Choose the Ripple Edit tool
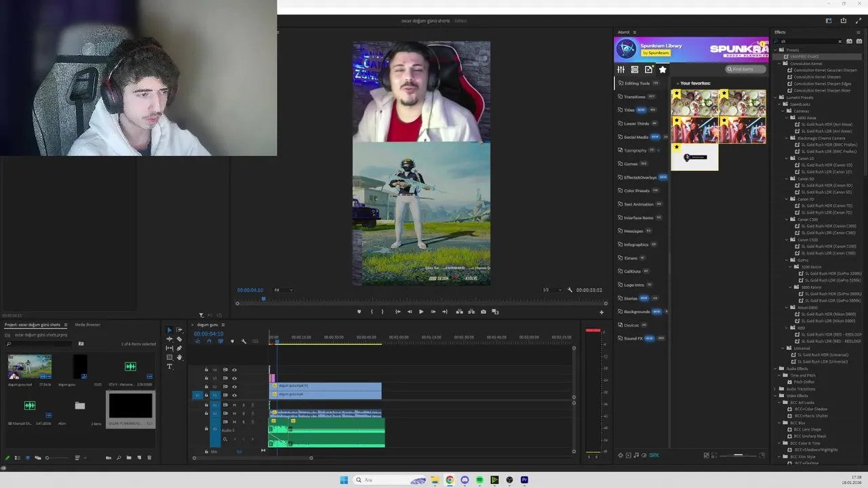The width and height of the screenshot is (868, 488). click(x=170, y=339)
